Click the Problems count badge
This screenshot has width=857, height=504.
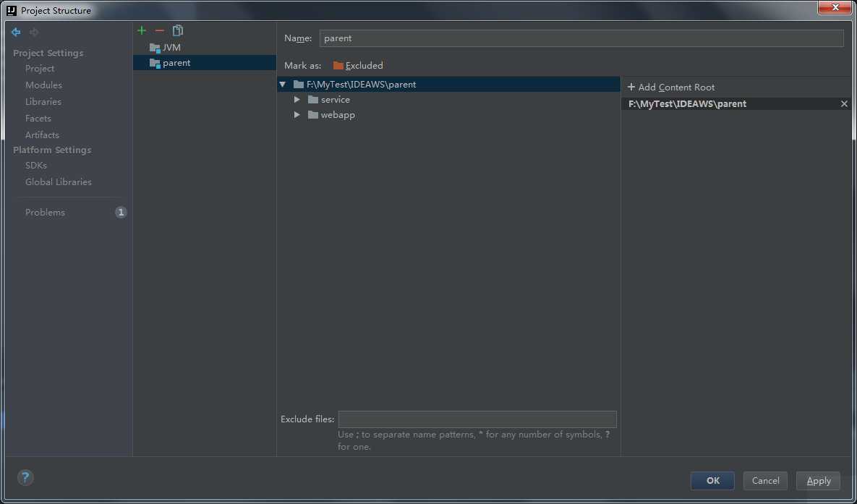(121, 212)
